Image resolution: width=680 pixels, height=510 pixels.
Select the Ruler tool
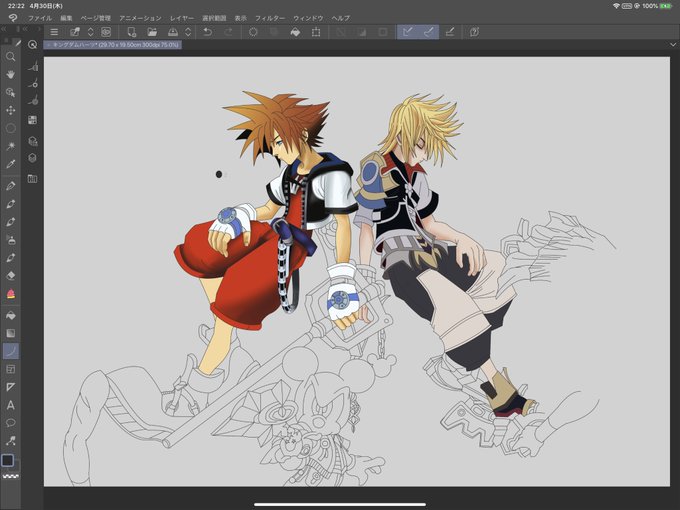point(10,387)
